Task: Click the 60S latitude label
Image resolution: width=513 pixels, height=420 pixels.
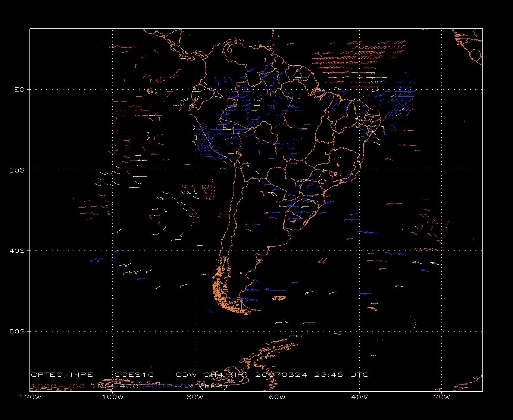Action: (x=17, y=332)
